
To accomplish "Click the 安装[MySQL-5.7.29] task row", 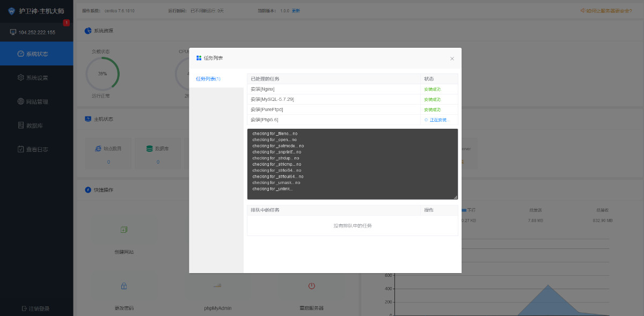I will 333,99.
